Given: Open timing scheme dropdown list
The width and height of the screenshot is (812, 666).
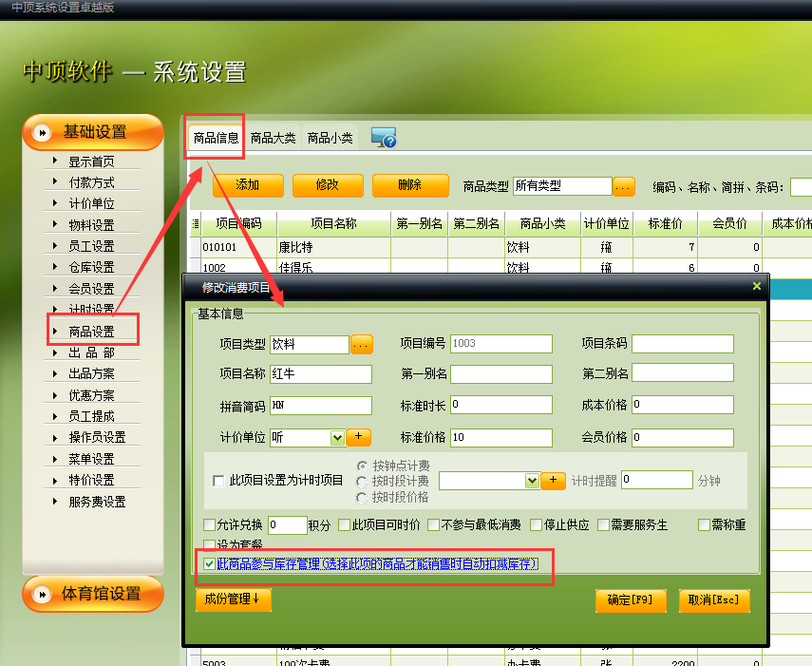Looking at the screenshot, I should tap(532, 481).
